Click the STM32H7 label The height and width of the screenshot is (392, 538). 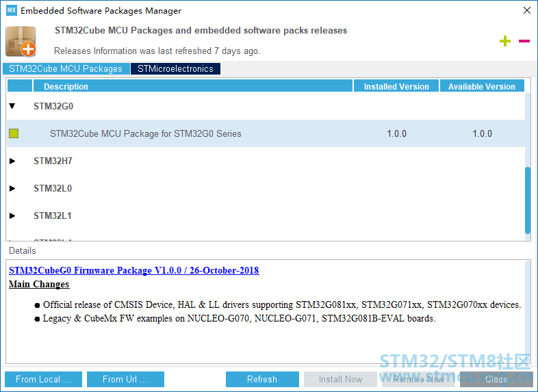[x=53, y=161]
